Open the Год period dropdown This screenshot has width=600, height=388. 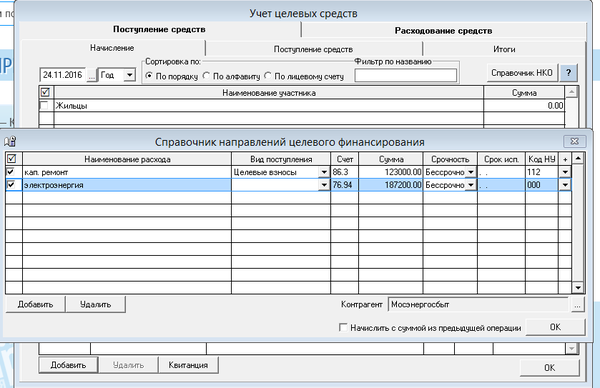click(x=130, y=75)
